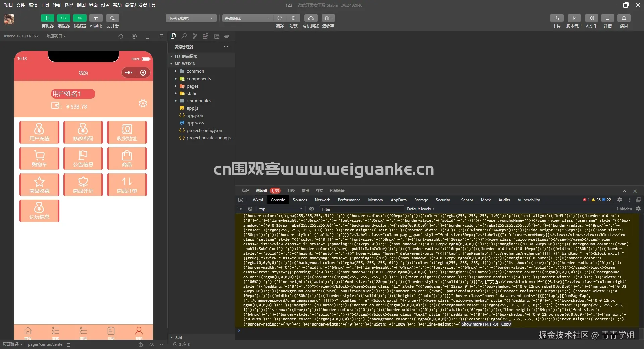644x349 pixels.
Task: Click the inspect element selector icon
Action: point(240,200)
